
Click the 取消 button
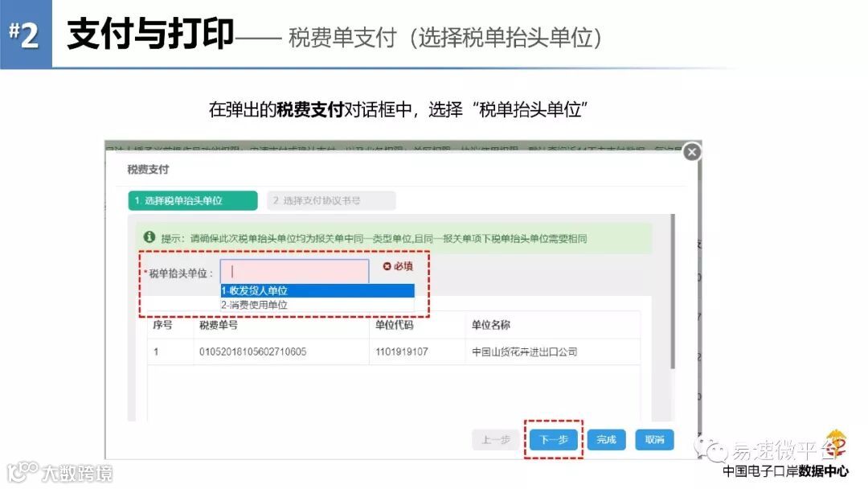point(654,440)
